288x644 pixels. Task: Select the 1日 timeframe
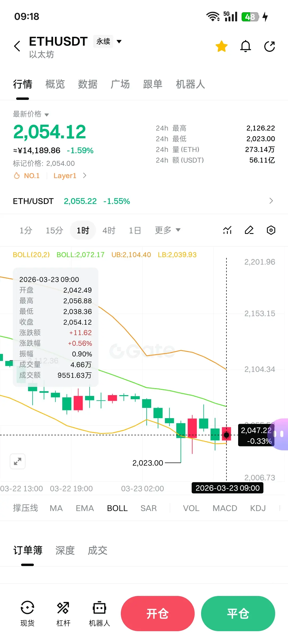135,230
